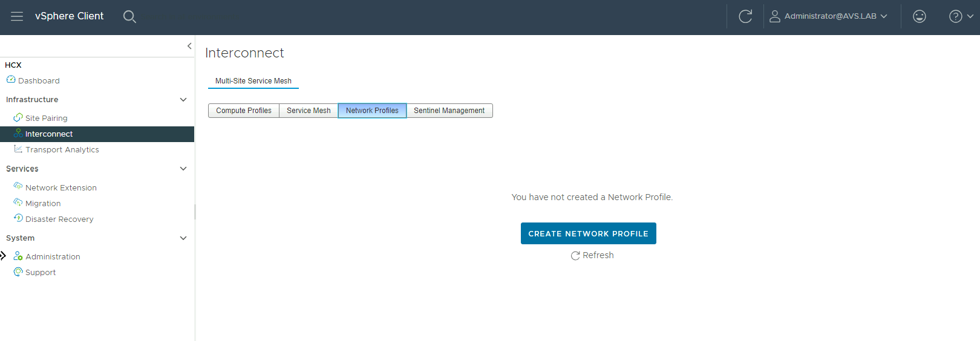The width and height of the screenshot is (980, 341).
Task: Click the Interconnect nodes icon
Action: pyautogui.click(x=18, y=133)
